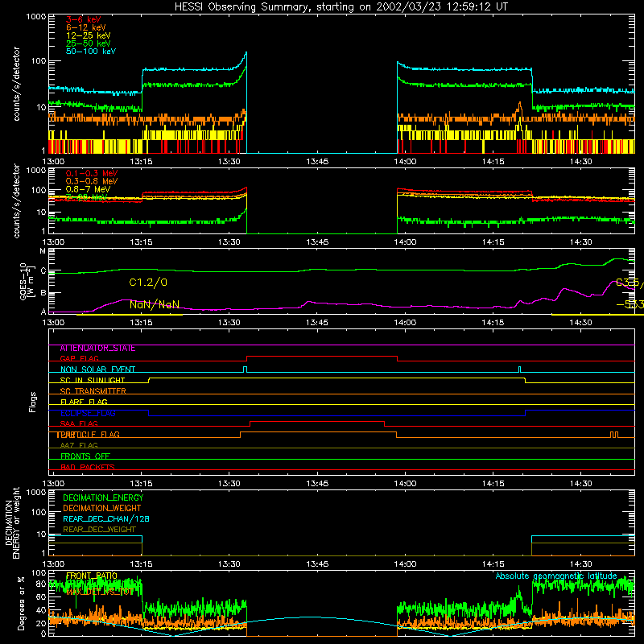Click the AAZ_FLAG label
Viewport: 644px width, 644px height.
tap(79, 445)
